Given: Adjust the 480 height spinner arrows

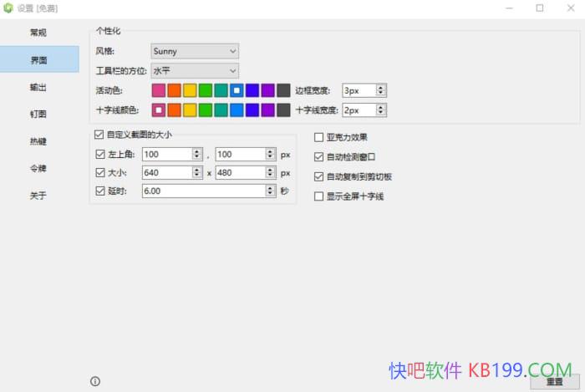Looking at the screenshot, I should pyautogui.click(x=271, y=172).
